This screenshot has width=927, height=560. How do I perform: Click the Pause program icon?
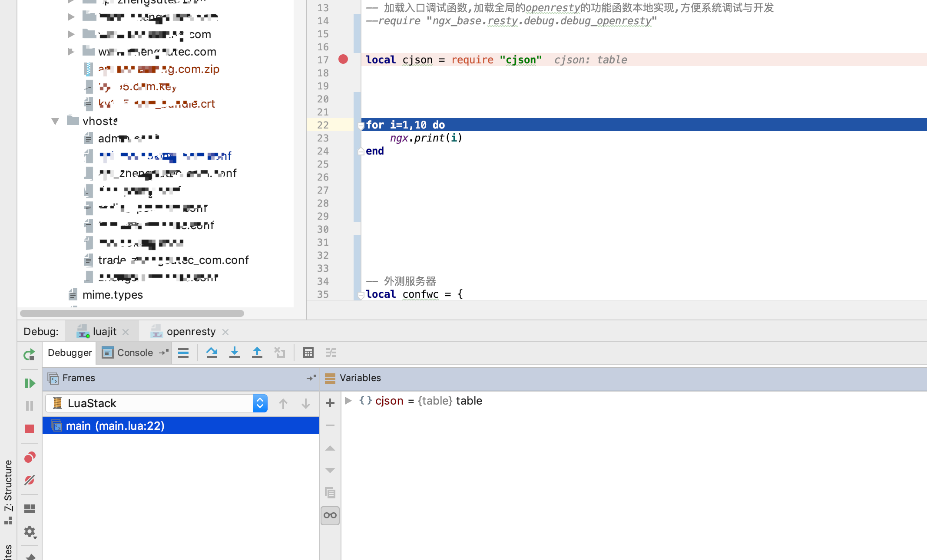point(30,406)
